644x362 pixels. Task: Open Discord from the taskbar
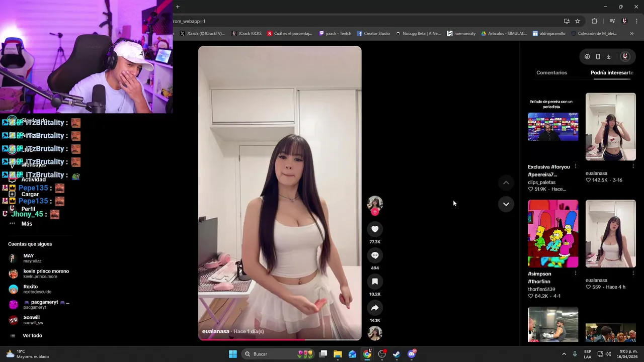(x=412, y=354)
